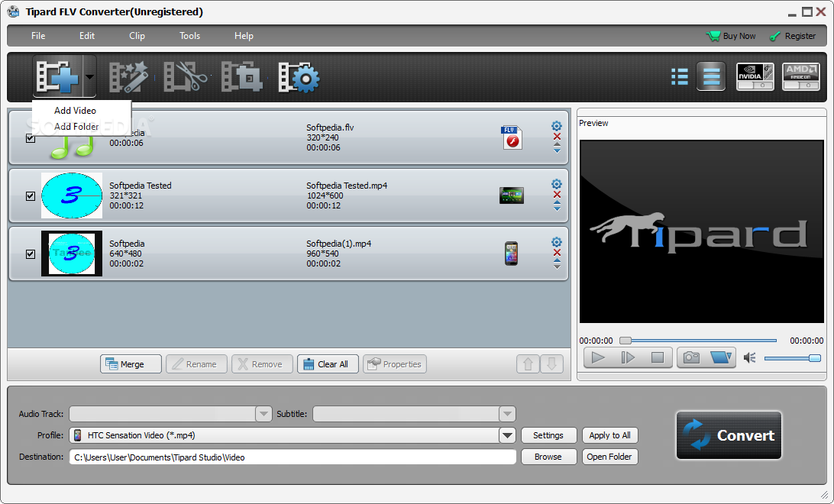Move selected item down in list

pos(551,364)
